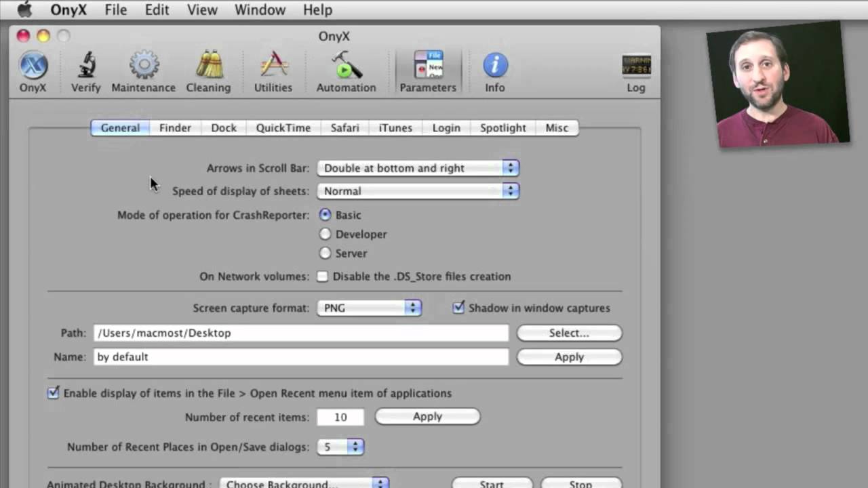Switch to the Misc tab
The width and height of the screenshot is (868, 488).
tap(557, 127)
